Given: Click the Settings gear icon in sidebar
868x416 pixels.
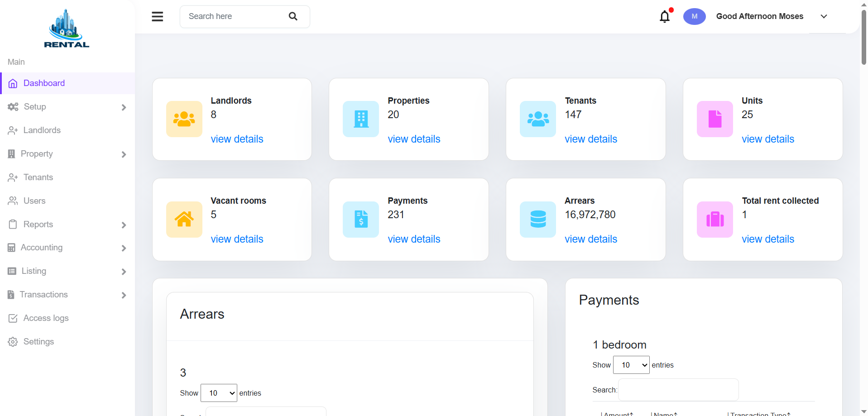Looking at the screenshot, I should click(13, 342).
